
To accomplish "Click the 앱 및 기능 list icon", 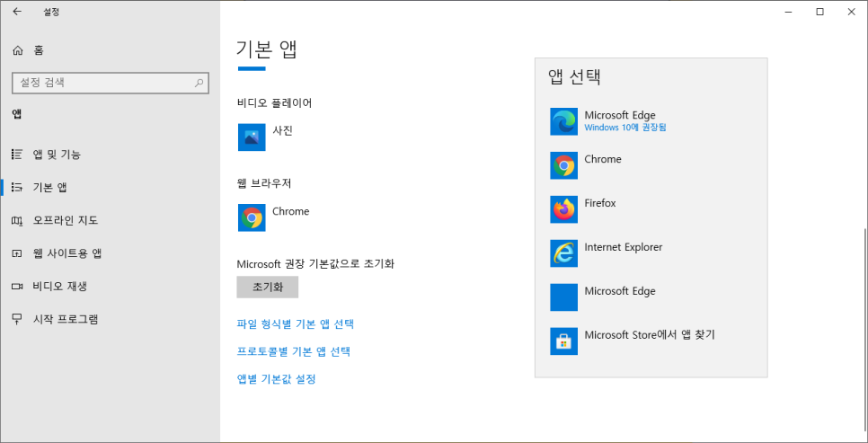I will 17,155.
